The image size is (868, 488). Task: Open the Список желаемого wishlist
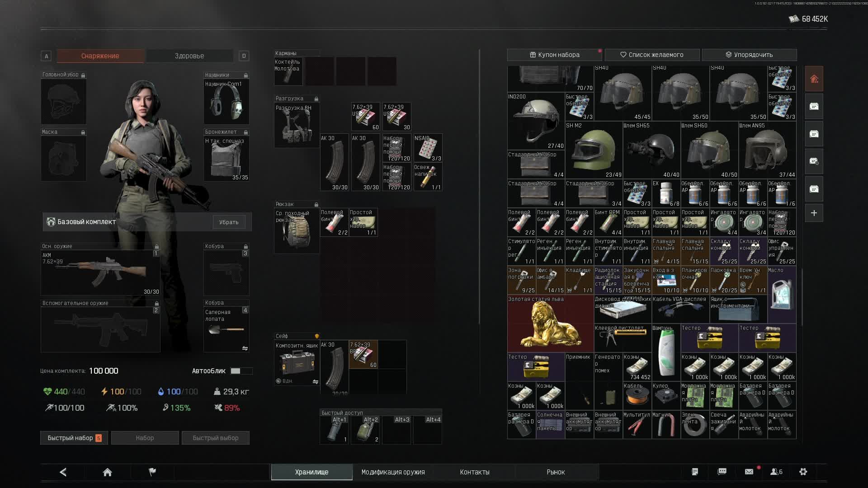click(x=651, y=55)
